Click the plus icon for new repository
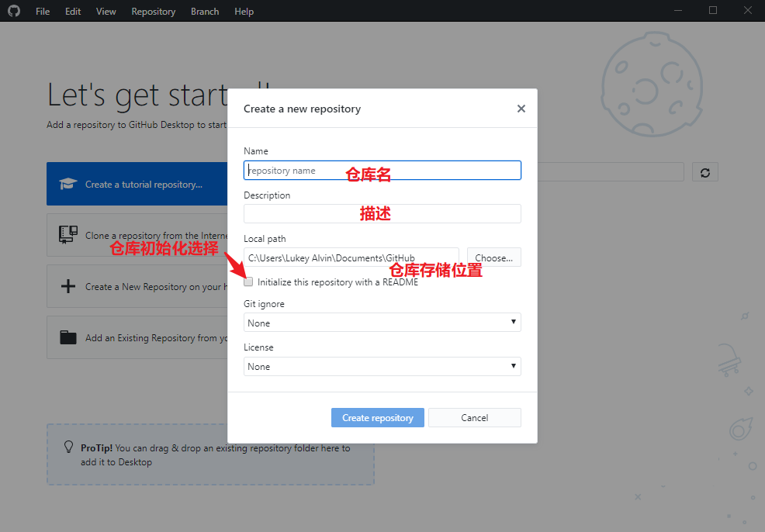The image size is (765, 532). click(68, 286)
